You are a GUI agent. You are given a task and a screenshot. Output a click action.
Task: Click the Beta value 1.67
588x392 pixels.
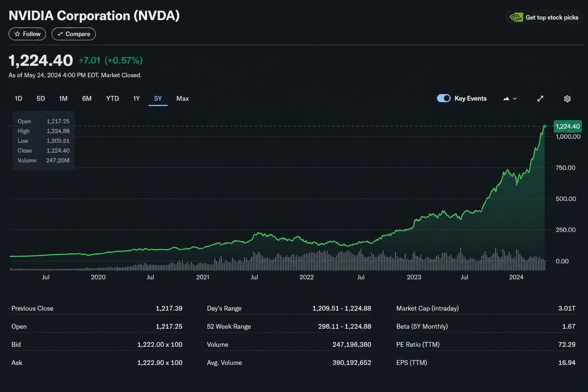tap(569, 327)
